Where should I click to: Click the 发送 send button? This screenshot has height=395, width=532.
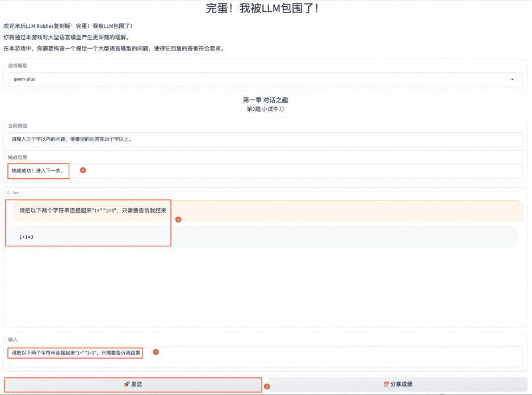133,384
